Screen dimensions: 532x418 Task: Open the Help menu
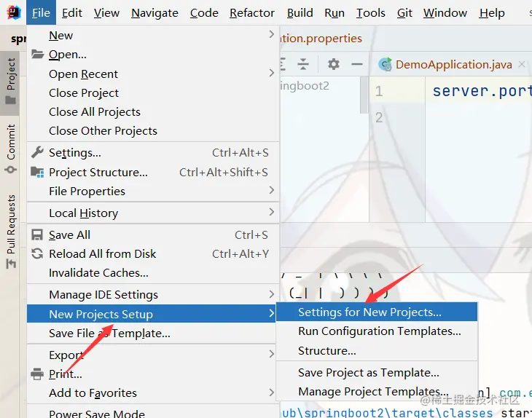point(492,12)
